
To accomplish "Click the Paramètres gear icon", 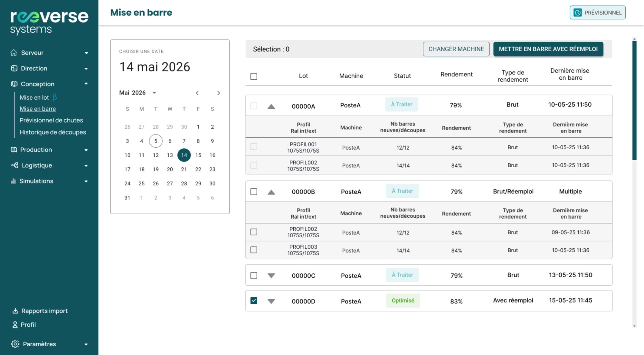I will pos(15,344).
